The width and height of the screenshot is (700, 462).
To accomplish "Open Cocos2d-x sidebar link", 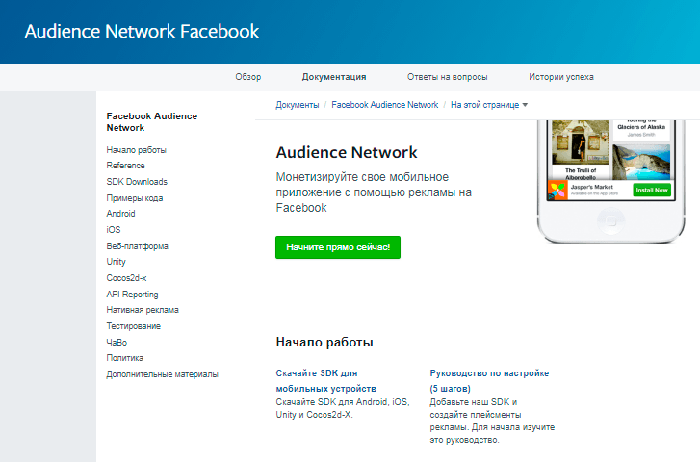I will click(126, 278).
